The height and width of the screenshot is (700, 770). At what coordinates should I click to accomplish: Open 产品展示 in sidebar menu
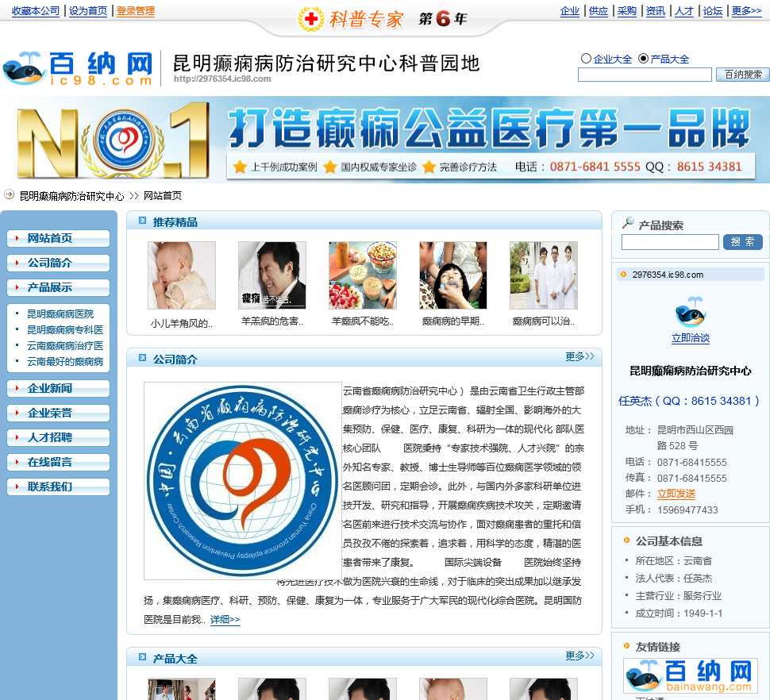point(59,287)
